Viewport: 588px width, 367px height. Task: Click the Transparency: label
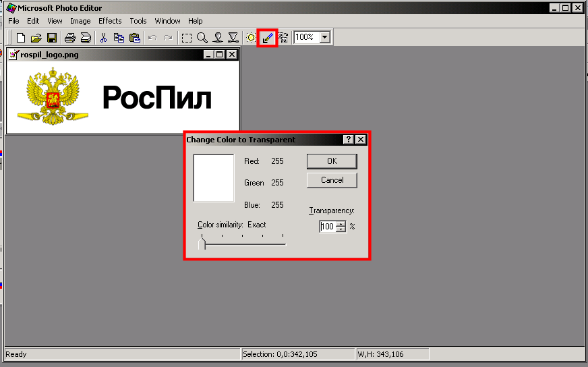(332, 210)
